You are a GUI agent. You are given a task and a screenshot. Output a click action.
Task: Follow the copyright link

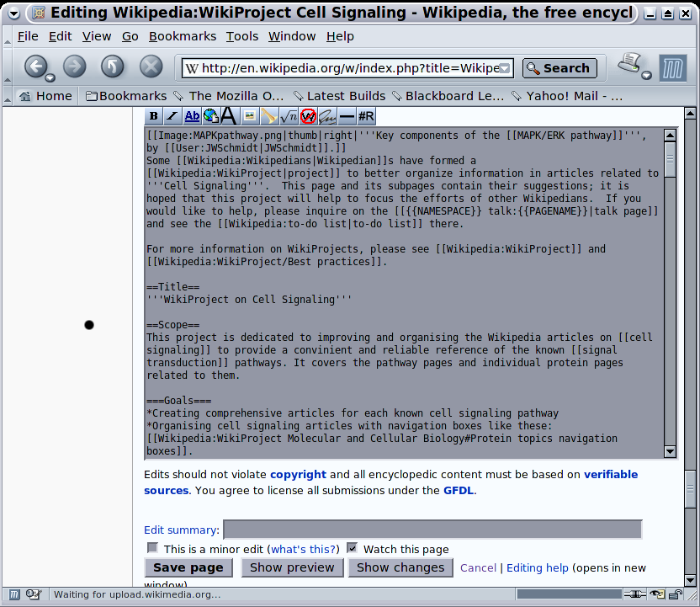tap(298, 474)
